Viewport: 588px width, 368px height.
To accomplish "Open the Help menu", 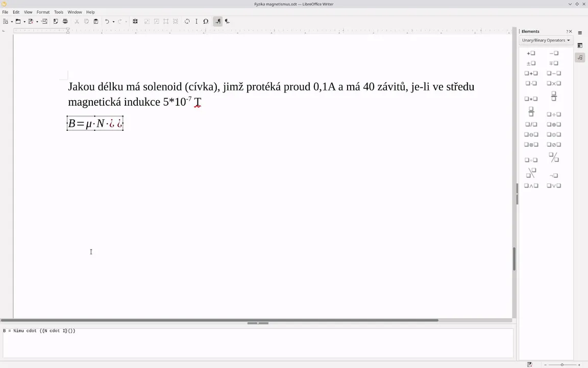I will point(90,12).
